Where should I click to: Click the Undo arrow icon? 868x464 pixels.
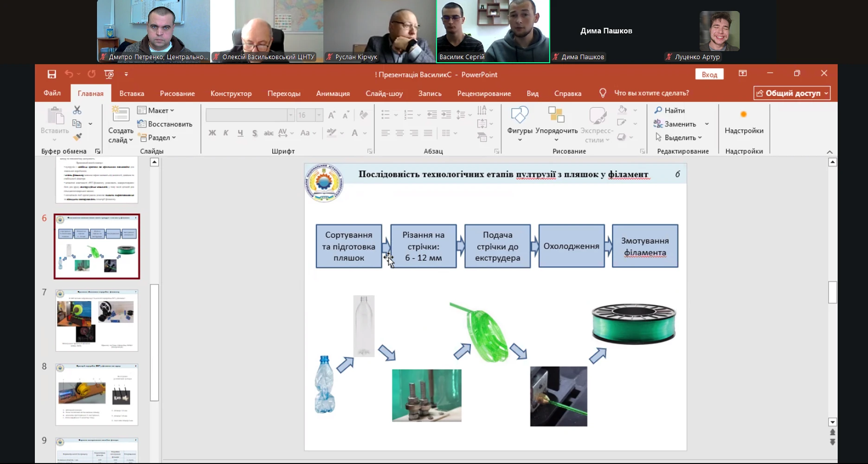(x=69, y=74)
